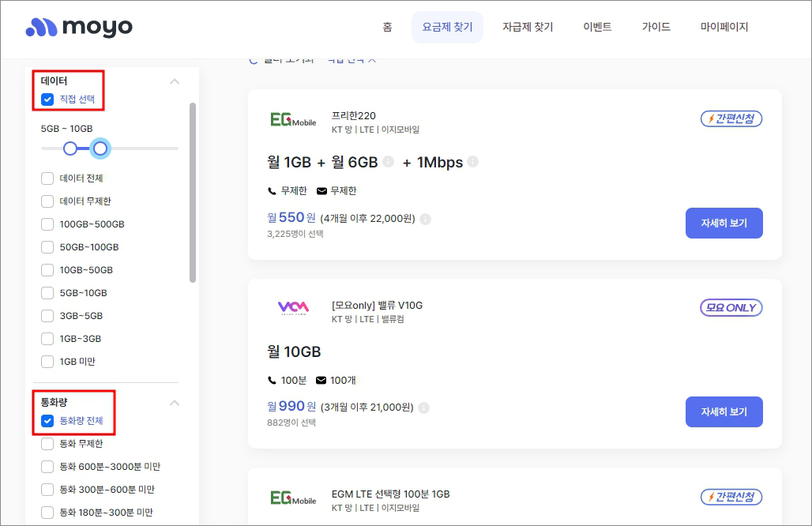Click 간편신청 badge on EGM LTE card
The width and height of the screenshot is (812, 526).
click(x=731, y=497)
